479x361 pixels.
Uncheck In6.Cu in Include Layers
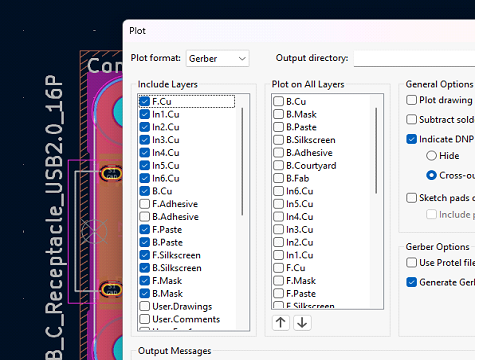click(145, 178)
